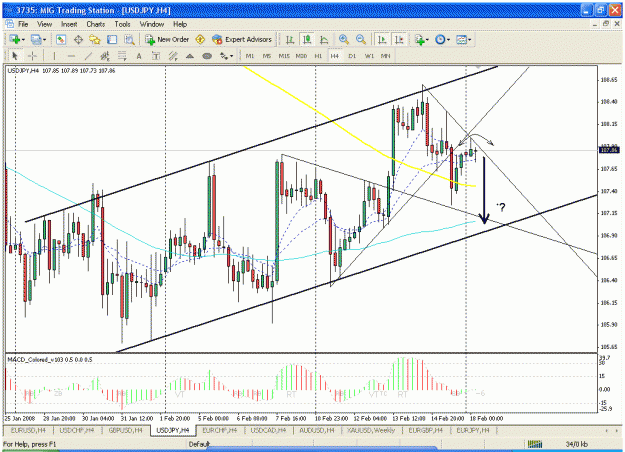Open the Tools menu
The height and width of the screenshot is (452, 625).
122,24
